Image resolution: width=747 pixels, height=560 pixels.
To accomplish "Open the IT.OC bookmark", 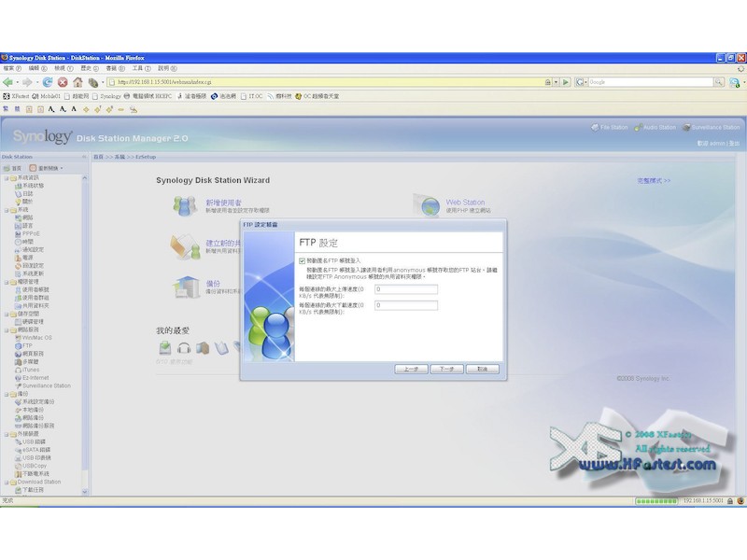I will click(251, 96).
